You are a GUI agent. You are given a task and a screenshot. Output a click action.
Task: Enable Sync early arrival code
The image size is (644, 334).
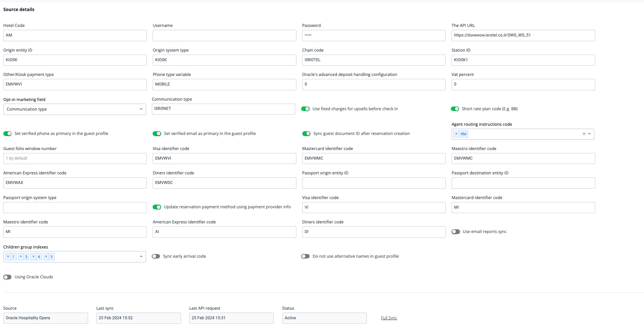156,257
